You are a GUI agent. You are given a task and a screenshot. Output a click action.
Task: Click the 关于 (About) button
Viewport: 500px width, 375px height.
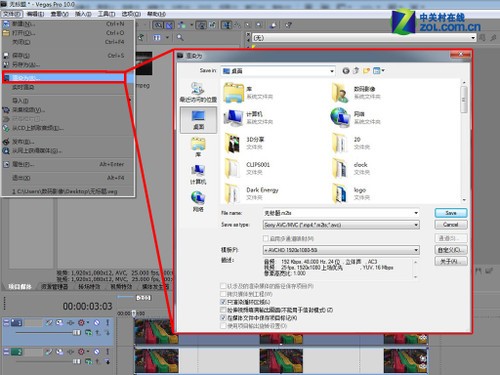point(451,261)
